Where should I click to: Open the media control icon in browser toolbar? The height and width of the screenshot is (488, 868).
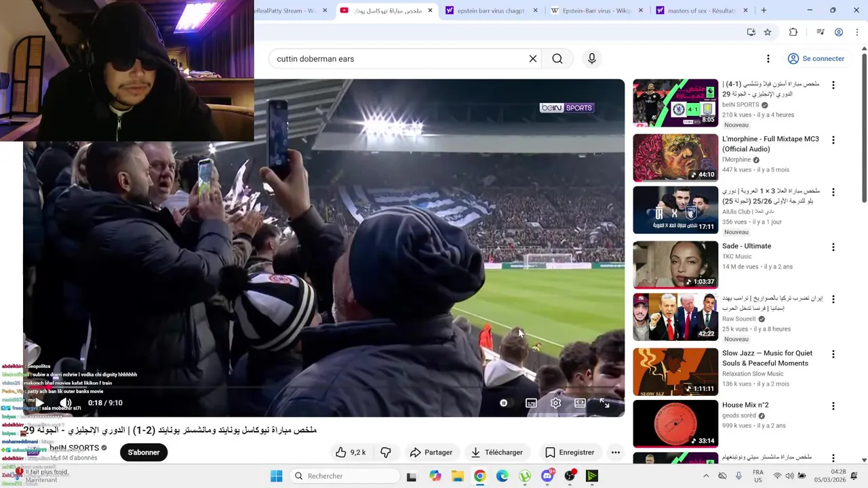coord(820,32)
